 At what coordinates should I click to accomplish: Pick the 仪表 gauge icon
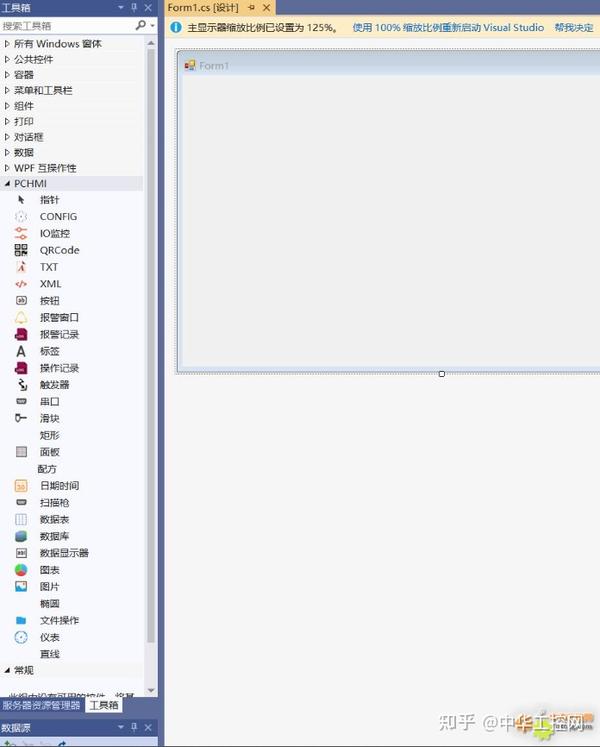point(21,637)
